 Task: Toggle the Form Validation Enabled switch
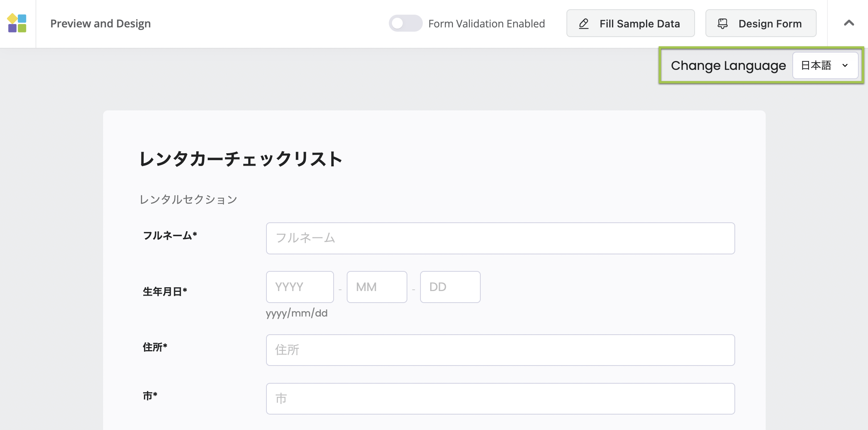[405, 24]
